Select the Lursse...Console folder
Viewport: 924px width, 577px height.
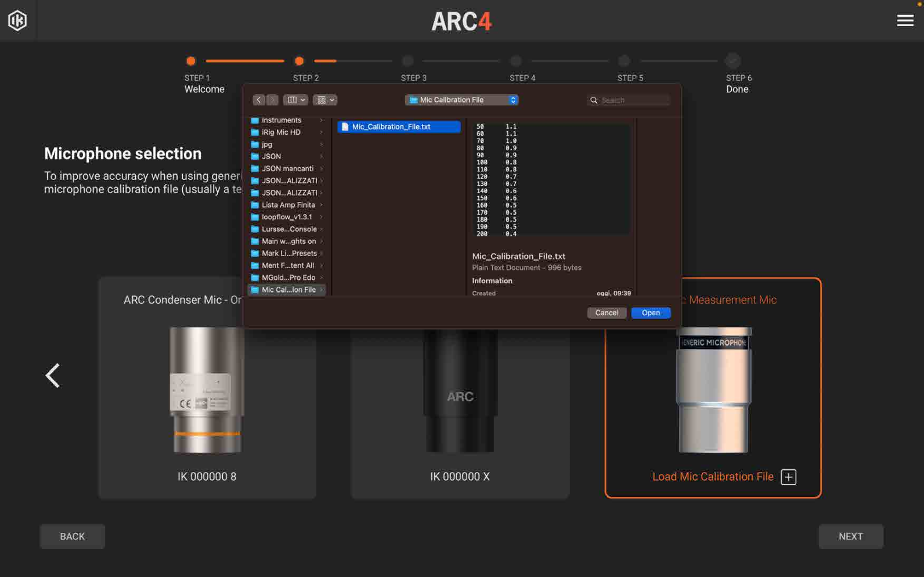point(287,229)
